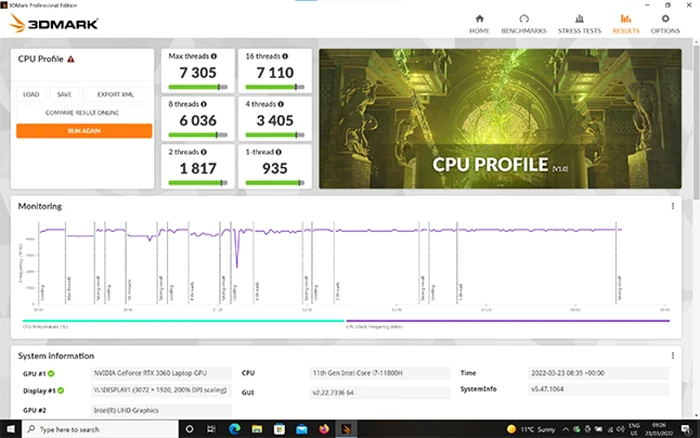
Task: Open Microsoft Store from the taskbar
Action: (x=279, y=429)
